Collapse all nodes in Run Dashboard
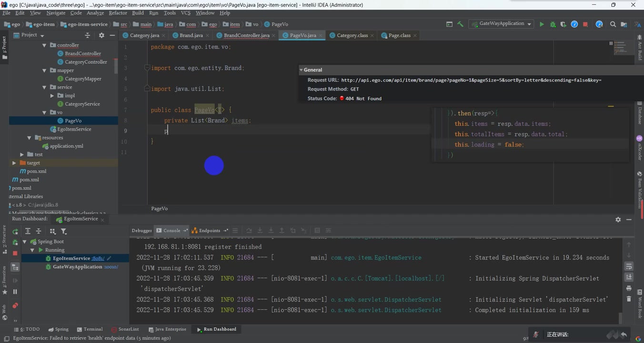644x343 pixels. coord(39,232)
